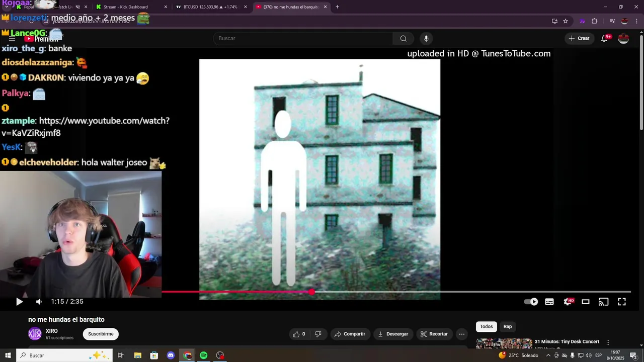The height and width of the screenshot is (362, 644).
Task: Select the Todos filter chip
Action: (x=487, y=327)
